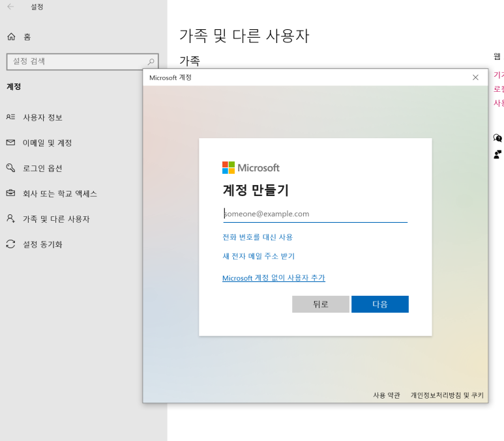The height and width of the screenshot is (441, 504).
Task: Click the Microsoft 계정 dialog title text
Action: point(170,78)
